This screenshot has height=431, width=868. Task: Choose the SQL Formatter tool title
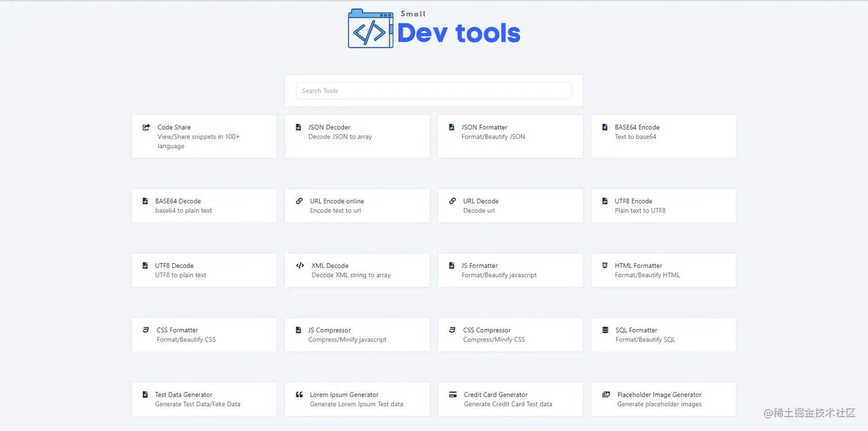click(x=637, y=330)
